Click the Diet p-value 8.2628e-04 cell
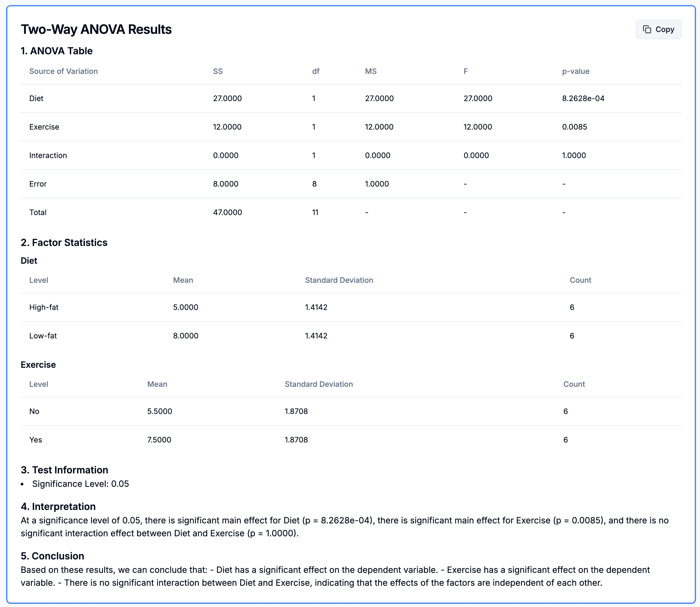This screenshot has height=607, width=700. [583, 98]
